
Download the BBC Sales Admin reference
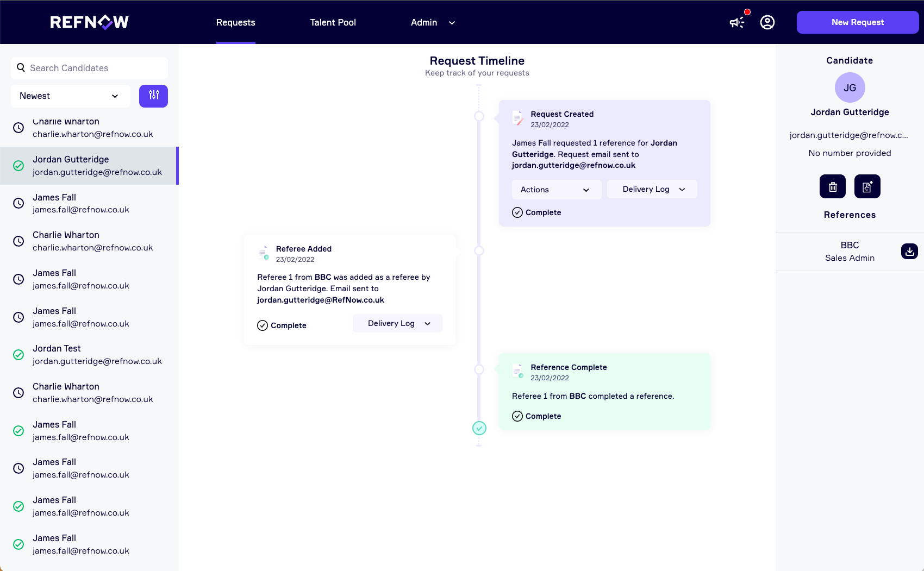click(909, 251)
